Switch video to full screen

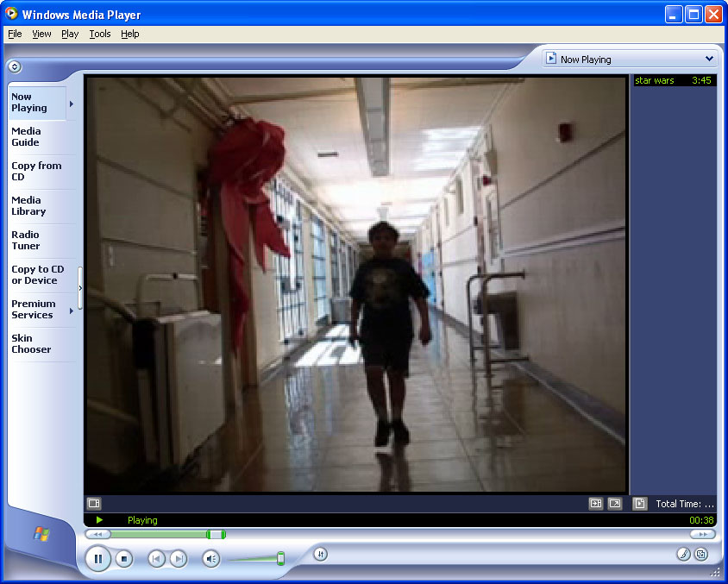pyautogui.click(x=615, y=504)
